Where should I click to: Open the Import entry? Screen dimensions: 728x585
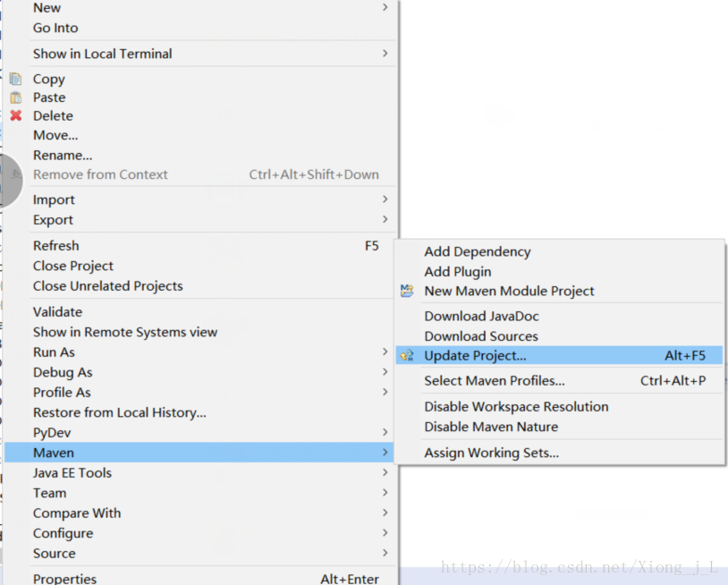pos(201,199)
